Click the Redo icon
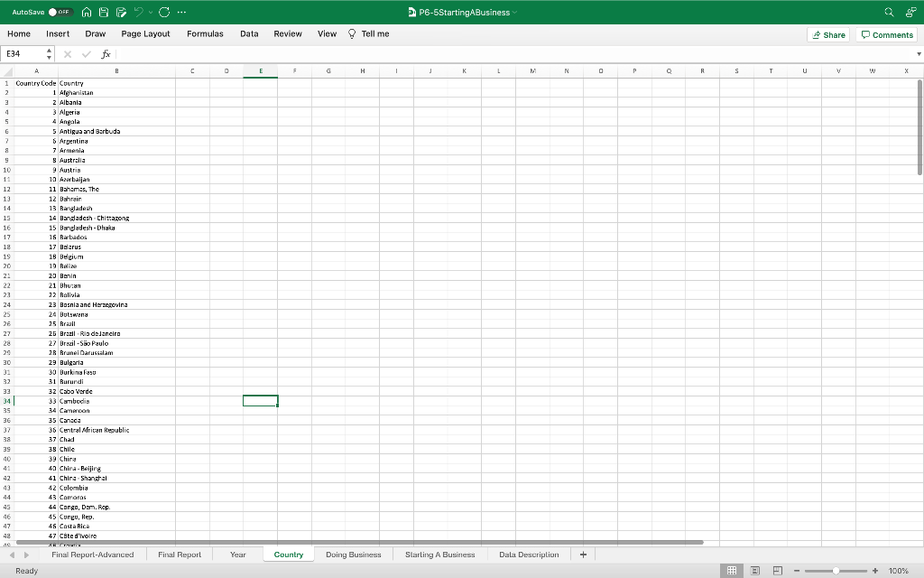924x578 pixels. point(165,12)
